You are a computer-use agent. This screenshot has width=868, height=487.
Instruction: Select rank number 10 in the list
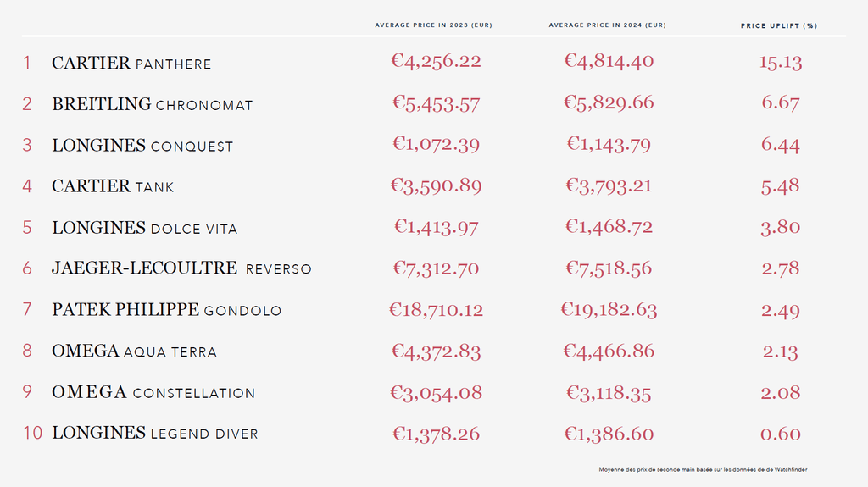[32, 433]
